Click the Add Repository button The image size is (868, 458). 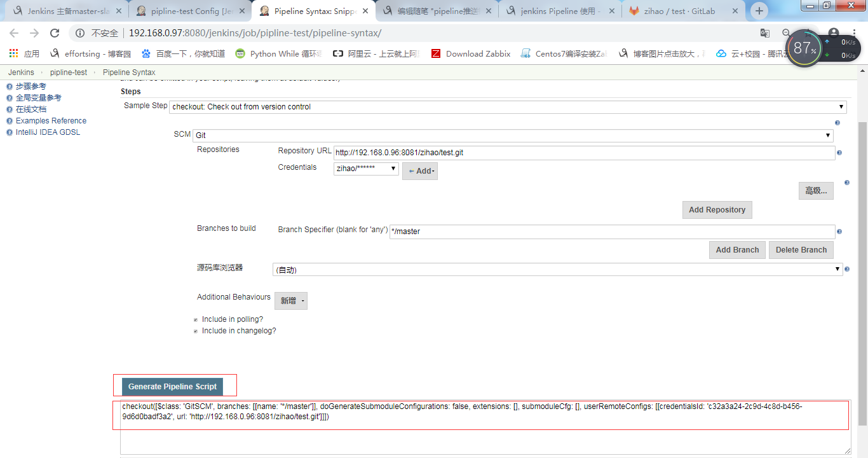(717, 210)
